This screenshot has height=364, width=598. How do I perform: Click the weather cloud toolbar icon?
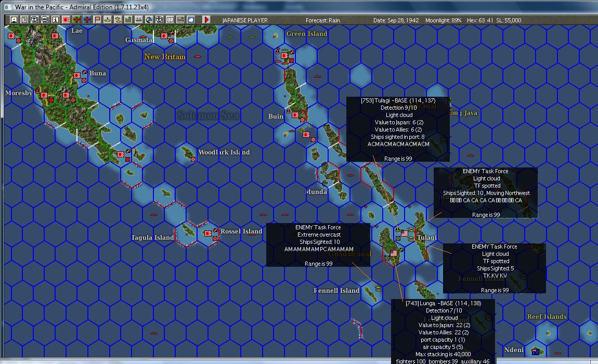tap(191, 20)
